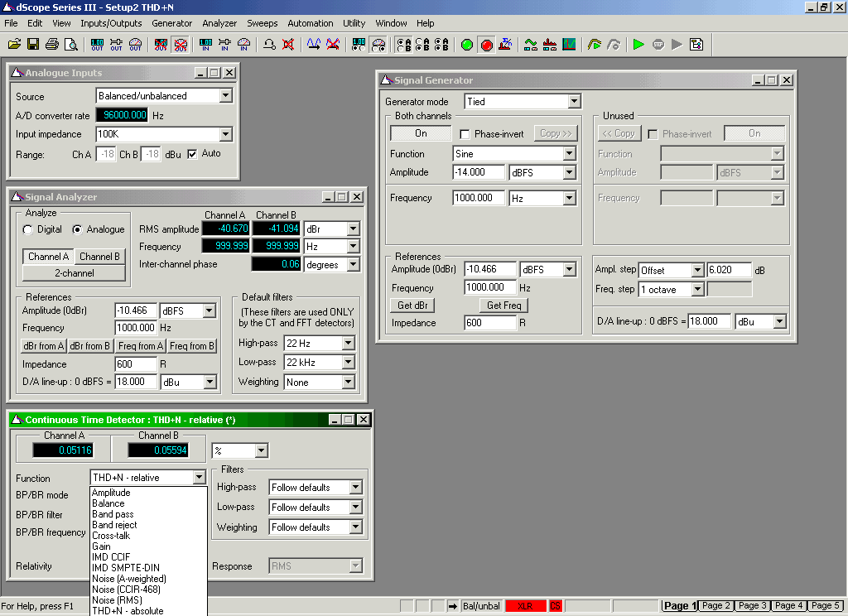Open the Source dropdown in Analogue Inputs
This screenshot has width=848, height=616.
[x=225, y=96]
